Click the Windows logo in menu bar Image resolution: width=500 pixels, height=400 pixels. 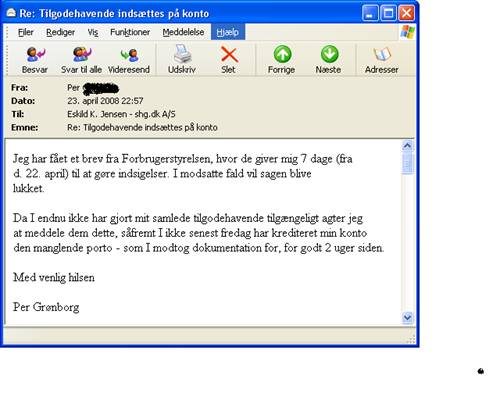(x=408, y=32)
